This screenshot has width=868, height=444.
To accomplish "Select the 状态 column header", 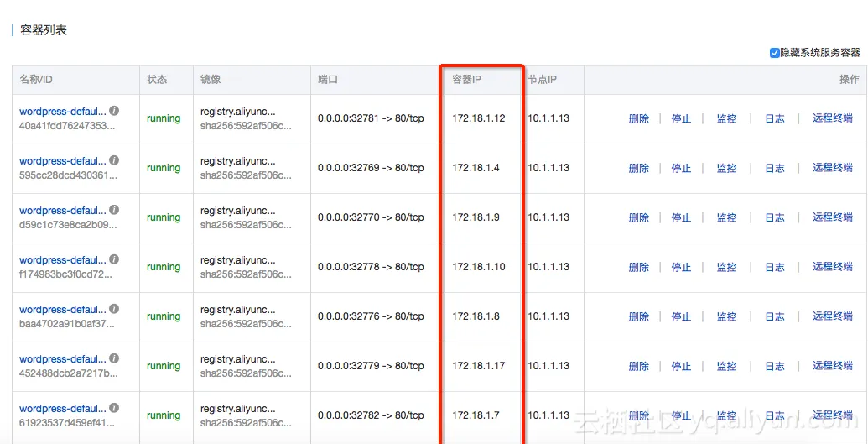I will pyautogui.click(x=157, y=80).
